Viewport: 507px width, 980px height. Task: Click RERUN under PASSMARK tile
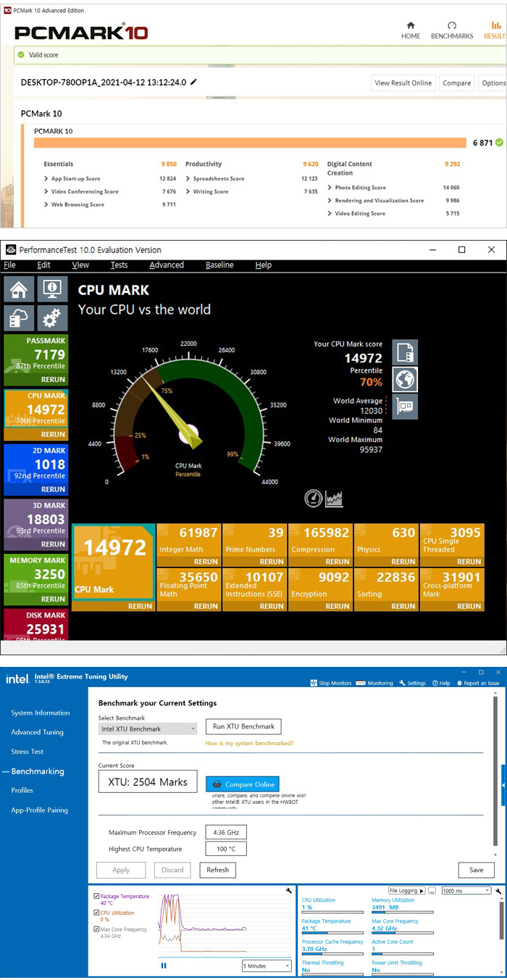point(53,379)
